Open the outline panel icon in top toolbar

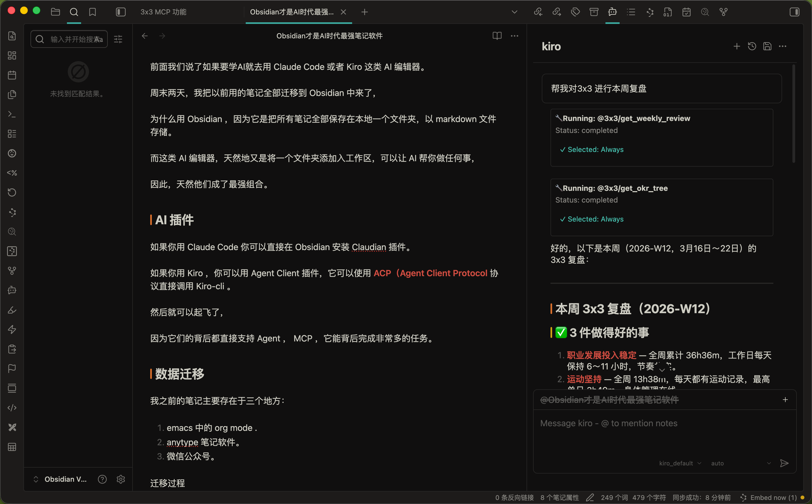(x=631, y=12)
